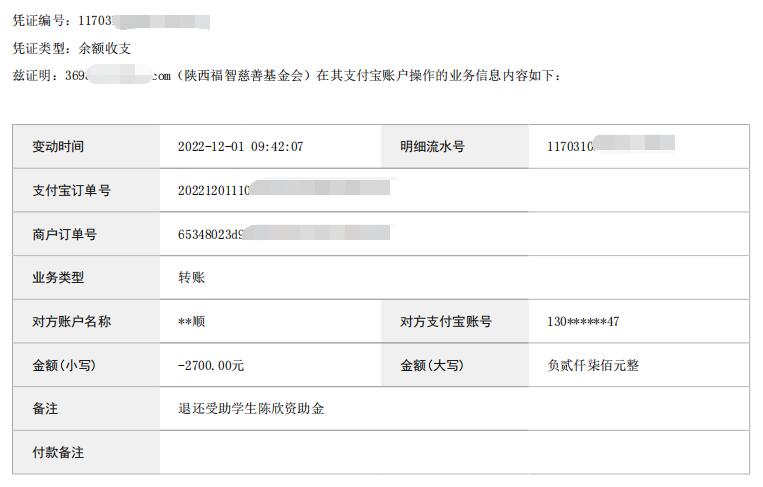
Task: Select the account name **顺
Action: (191, 322)
